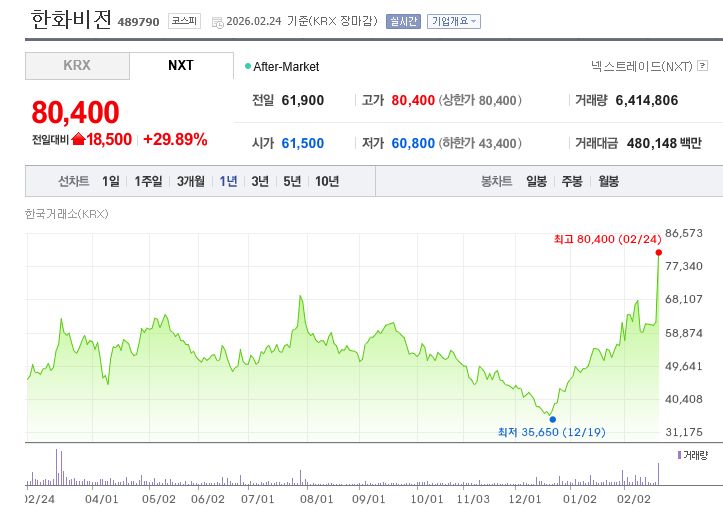The width and height of the screenshot is (723, 514).
Task: Show the 일봉 candlestick chart
Action: tap(536, 181)
